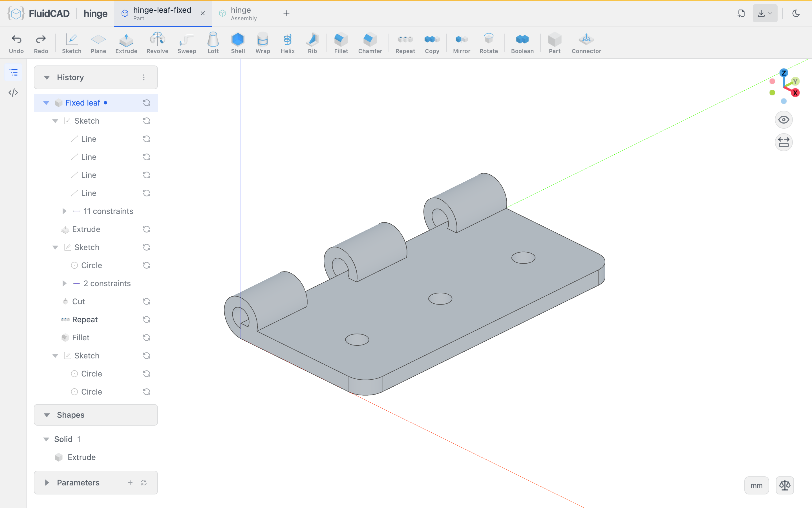The width and height of the screenshot is (812, 508).
Task: Switch to the code view sidebar icon
Action: (x=14, y=92)
